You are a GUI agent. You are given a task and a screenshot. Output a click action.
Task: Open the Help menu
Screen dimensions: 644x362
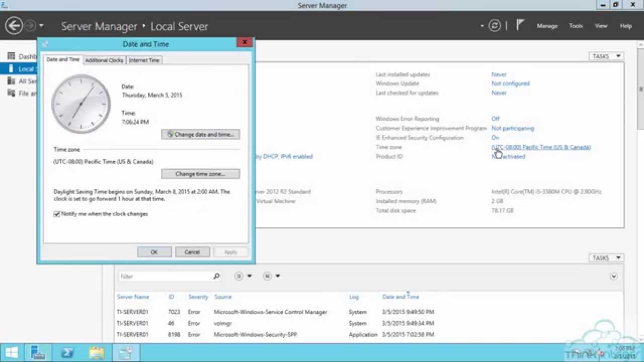click(625, 26)
